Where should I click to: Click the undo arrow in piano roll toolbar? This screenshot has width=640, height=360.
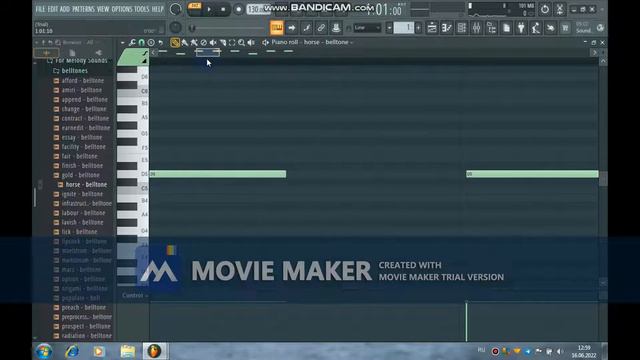point(161,42)
